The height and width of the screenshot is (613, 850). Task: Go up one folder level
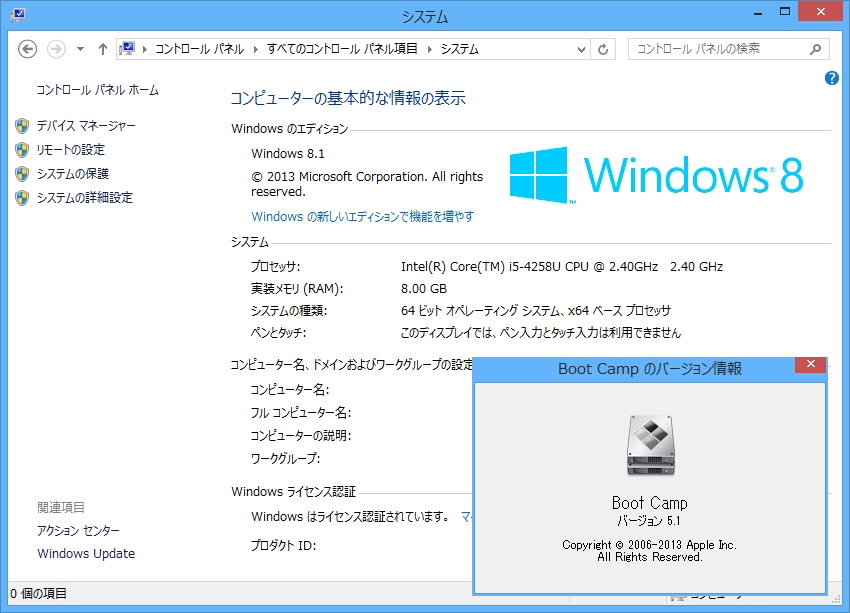coord(102,49)
